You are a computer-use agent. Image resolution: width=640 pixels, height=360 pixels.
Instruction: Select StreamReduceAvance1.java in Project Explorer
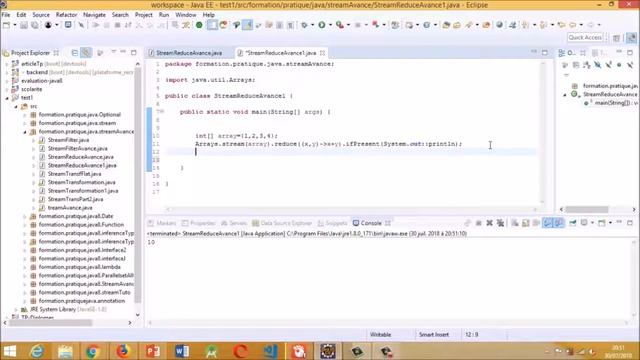[x=82, y=165]
